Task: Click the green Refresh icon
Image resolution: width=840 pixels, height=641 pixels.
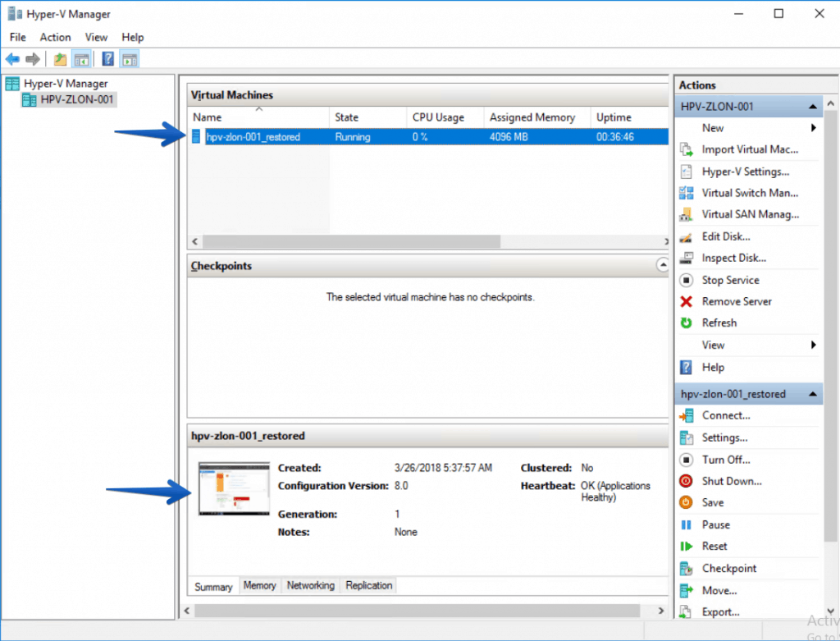Action: click(x=687, y=323)
